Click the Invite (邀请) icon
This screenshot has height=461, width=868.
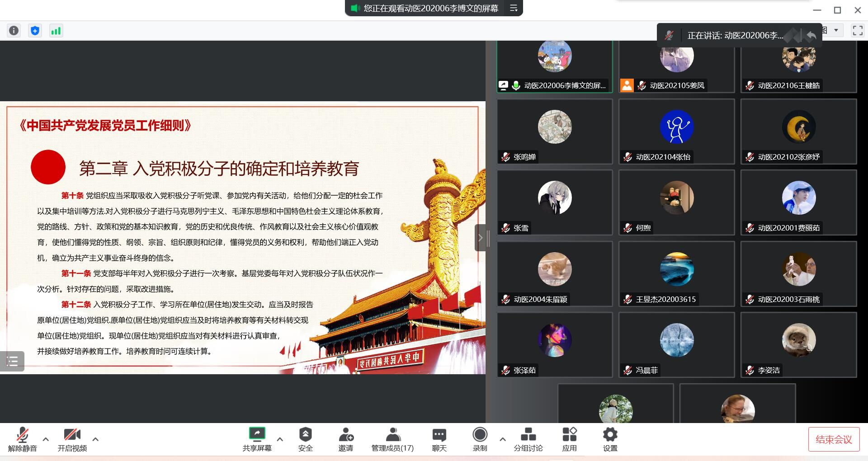(x=346, y=439)
